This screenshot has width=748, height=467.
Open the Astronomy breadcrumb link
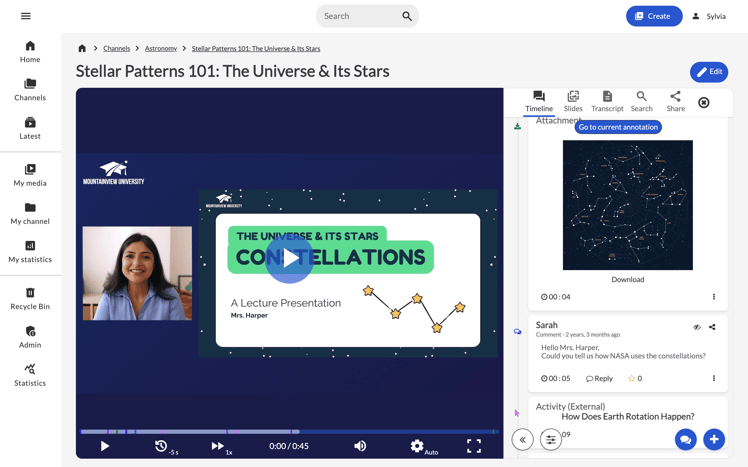[161, 48]
